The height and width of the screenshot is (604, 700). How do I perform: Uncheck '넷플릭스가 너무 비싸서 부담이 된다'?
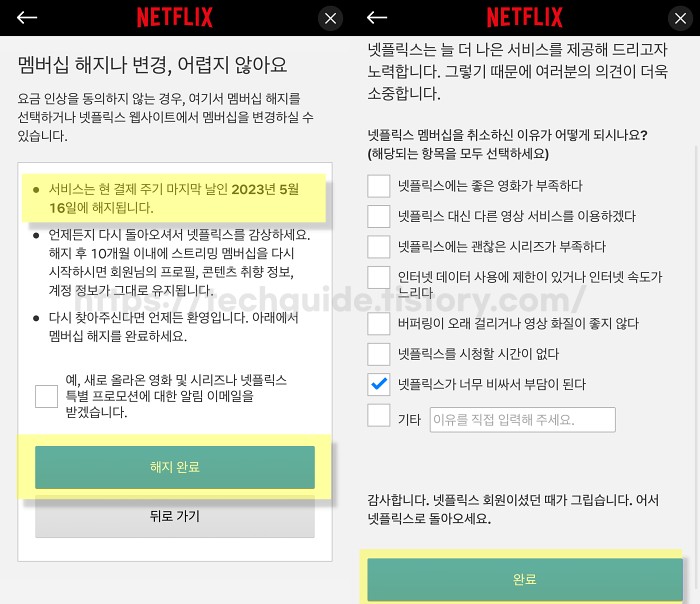click(x=379, y=384)
